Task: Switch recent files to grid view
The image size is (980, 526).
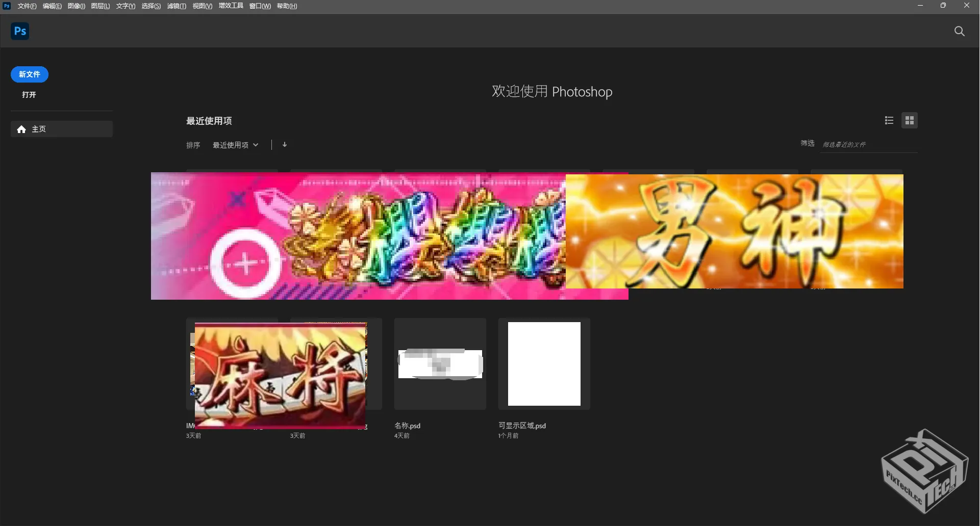Action: (909, 120)
